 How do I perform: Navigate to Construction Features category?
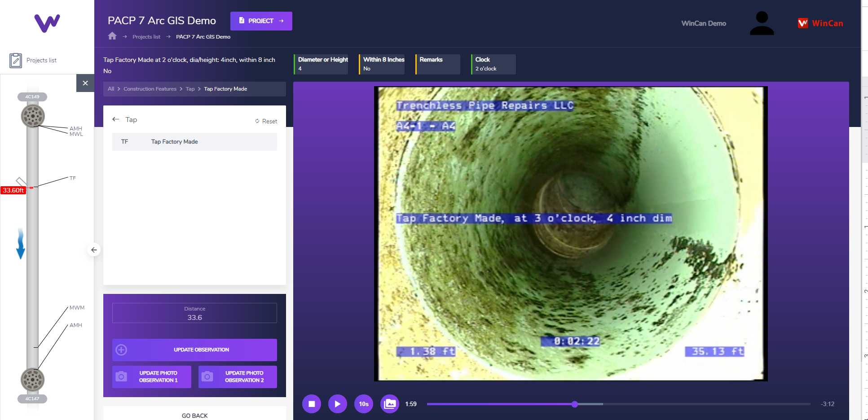(x=150, y=89)
